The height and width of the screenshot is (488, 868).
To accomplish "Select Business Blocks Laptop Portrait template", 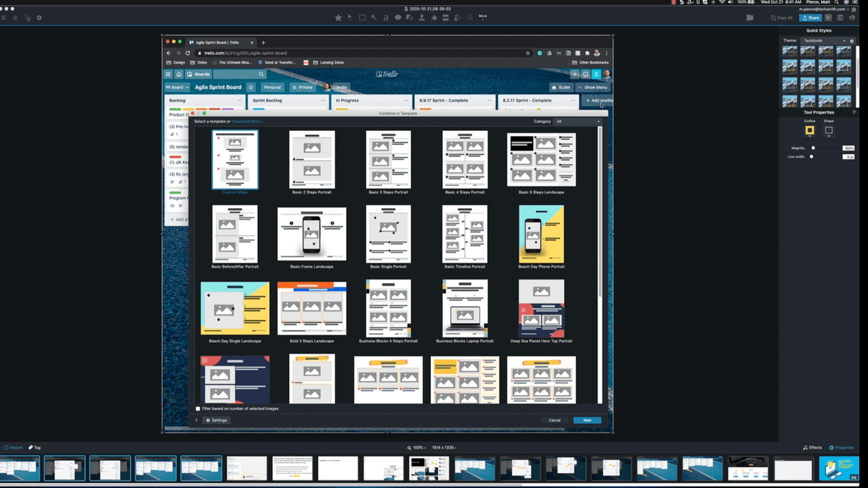I will [465, 311].
